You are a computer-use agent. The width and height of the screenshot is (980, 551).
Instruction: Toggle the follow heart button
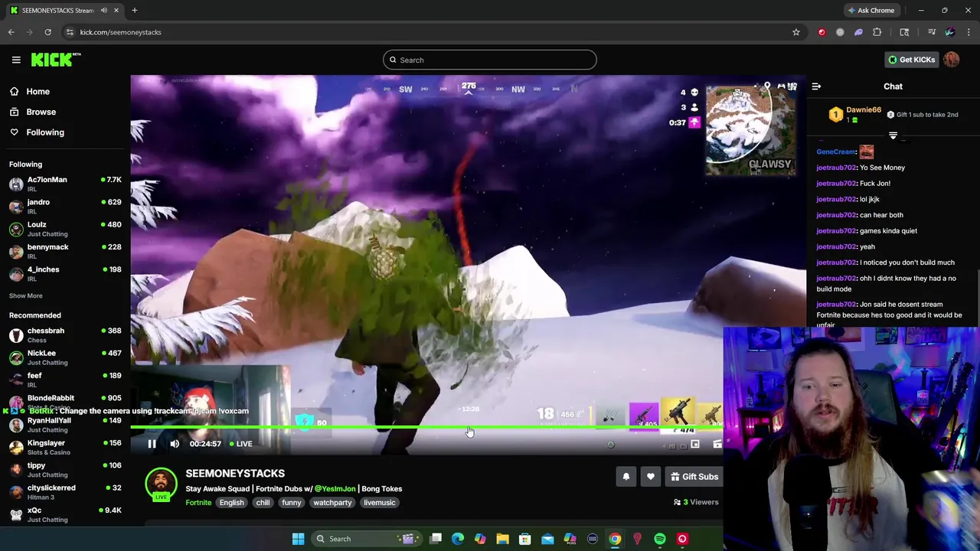pyautogui.click(x=650, y=477)
